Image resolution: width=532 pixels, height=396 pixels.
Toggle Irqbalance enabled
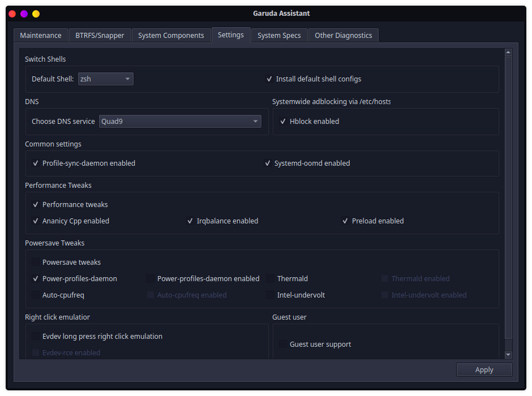tap(190, 221)
